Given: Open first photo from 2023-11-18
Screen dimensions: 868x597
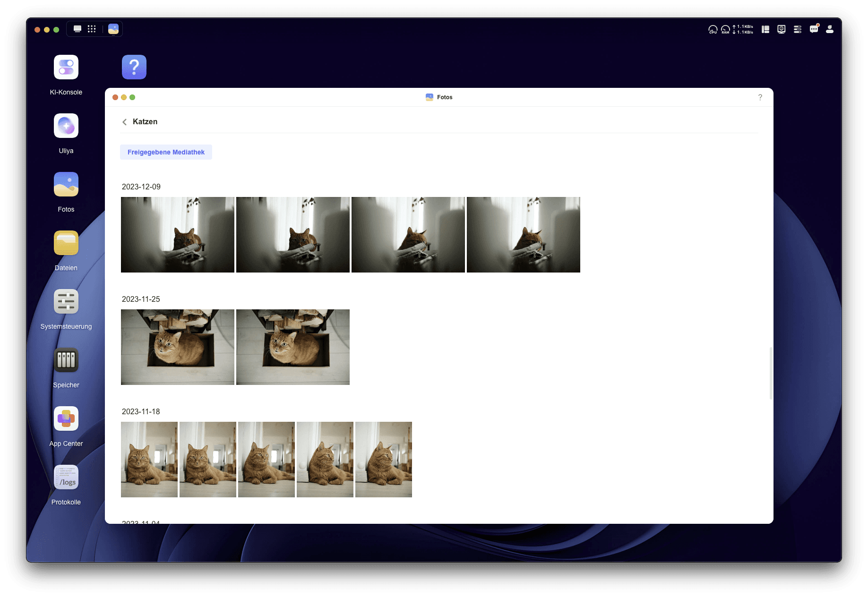Looking at the screenshot, I should pos(149,460).
